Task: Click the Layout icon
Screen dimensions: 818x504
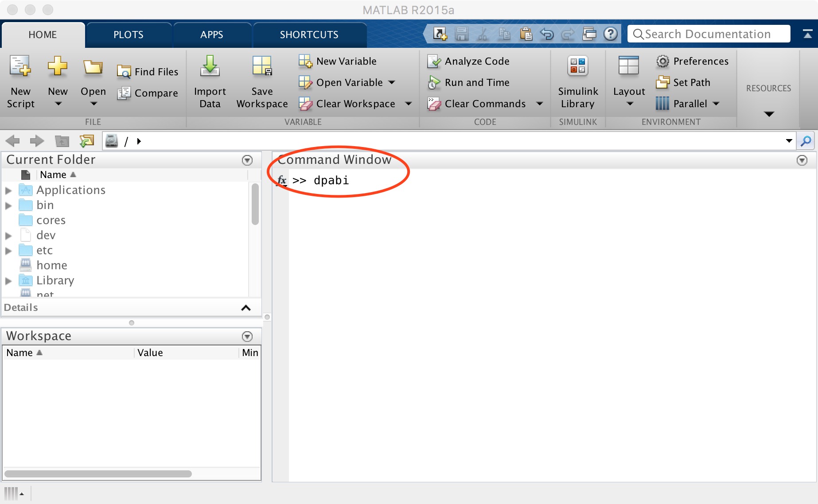Action: (x=629, y=66)
